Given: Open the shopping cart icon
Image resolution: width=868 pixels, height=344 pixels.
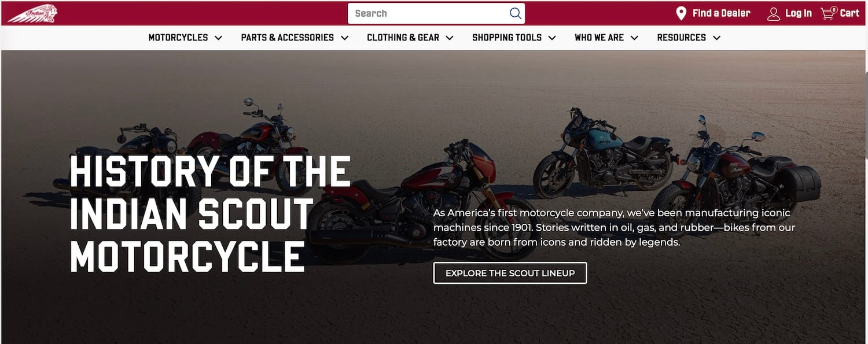Looking at the screenshot, I should [829, 13].
